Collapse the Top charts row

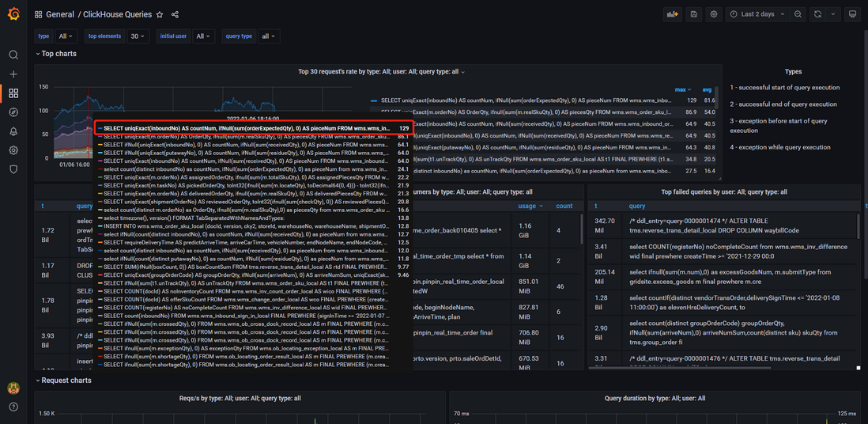coord(56,54)
